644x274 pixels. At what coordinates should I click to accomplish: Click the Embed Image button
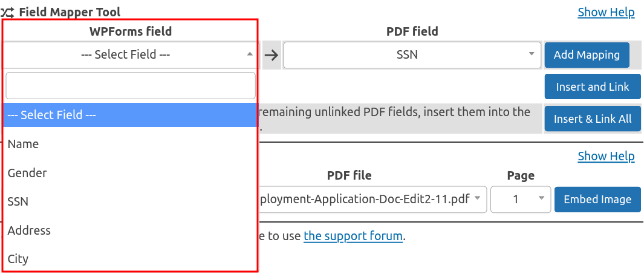pos(597,199)
